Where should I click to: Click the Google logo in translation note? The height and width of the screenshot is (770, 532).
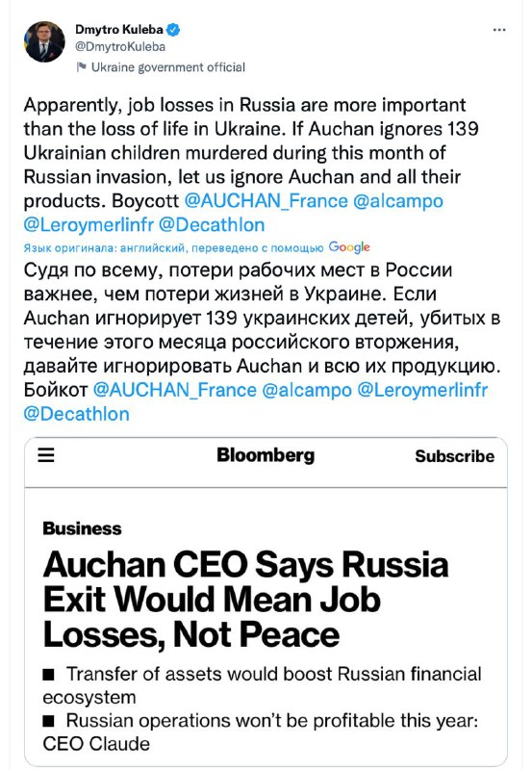(x=349, y=247)
